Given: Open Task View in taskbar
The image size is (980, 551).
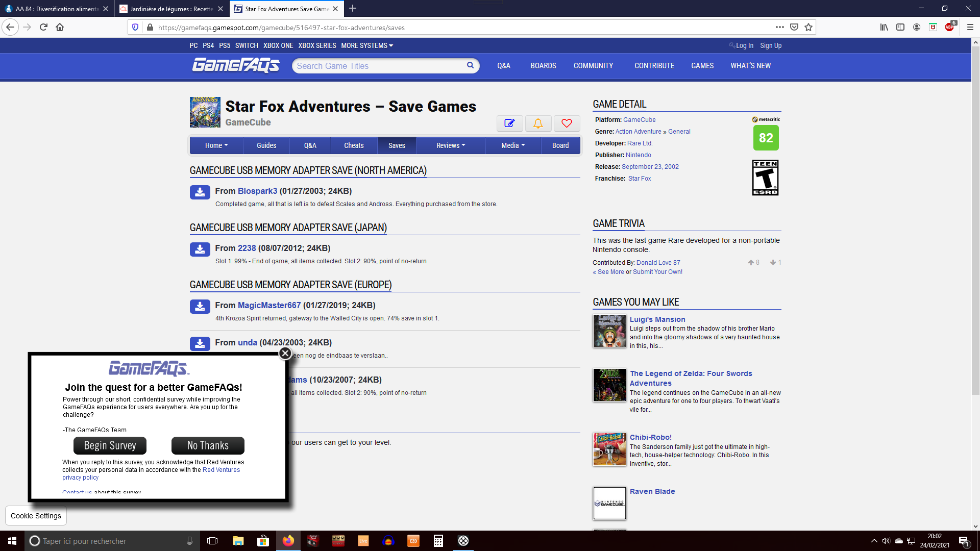Looking at the screenshot, I should (x=212, y=541).
